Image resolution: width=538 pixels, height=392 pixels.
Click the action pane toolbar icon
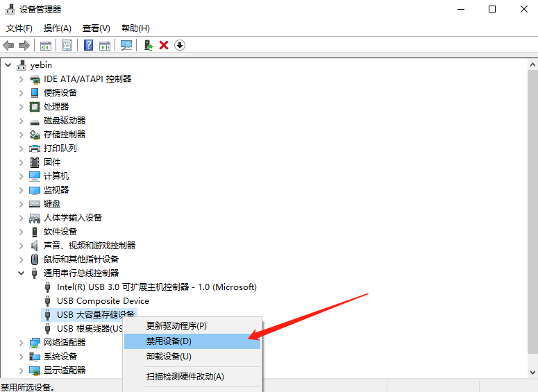pos(105,45)
